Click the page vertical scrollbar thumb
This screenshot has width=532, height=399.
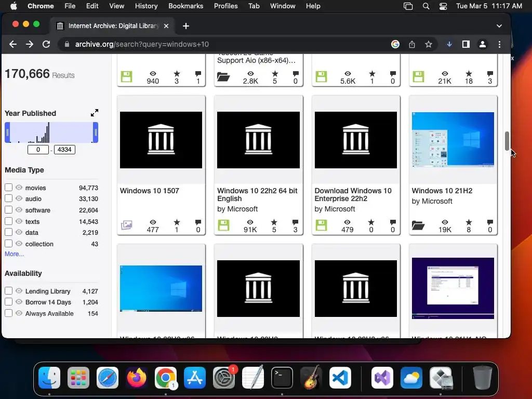(x=507, y=141)
